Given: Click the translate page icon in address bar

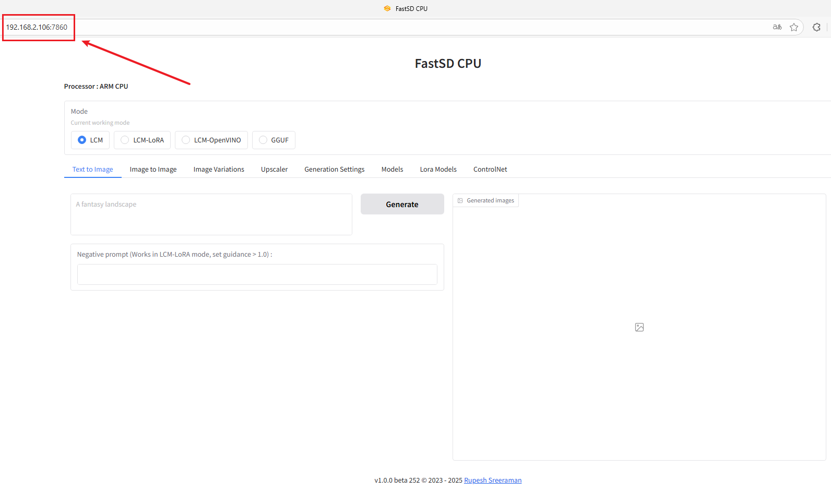Looking at the screenshot, I should point(777,27).
